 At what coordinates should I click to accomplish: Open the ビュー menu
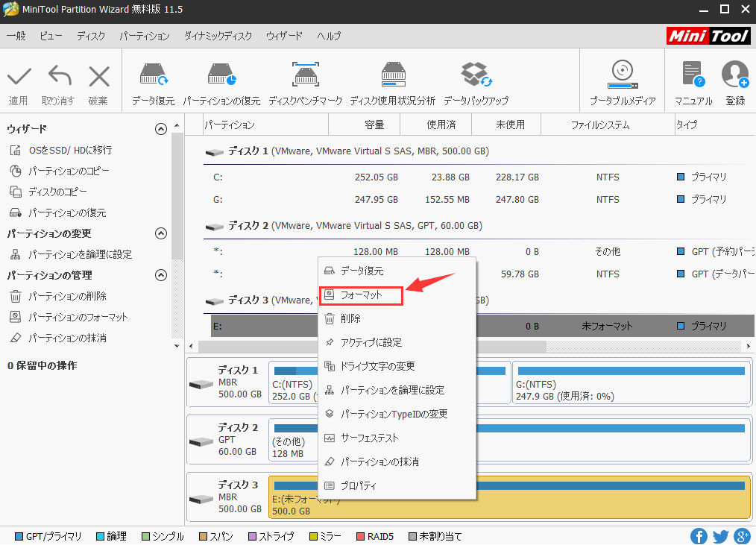point(51,36)
